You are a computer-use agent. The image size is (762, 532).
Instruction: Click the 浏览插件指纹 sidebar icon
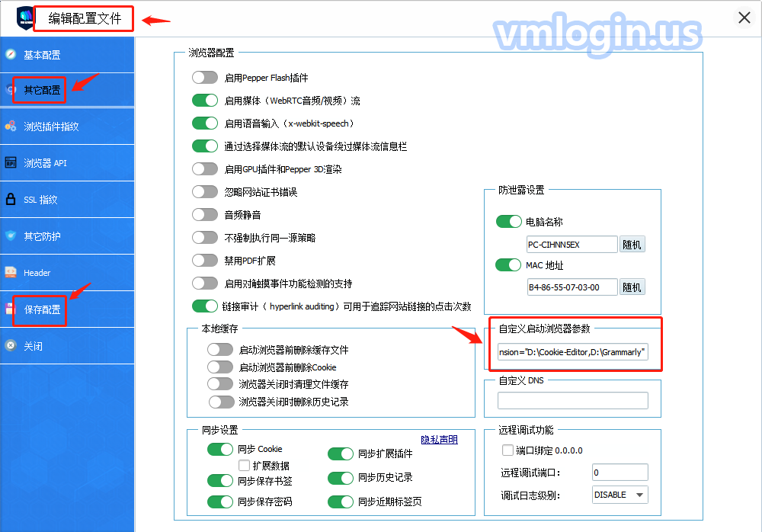[11, 127]
